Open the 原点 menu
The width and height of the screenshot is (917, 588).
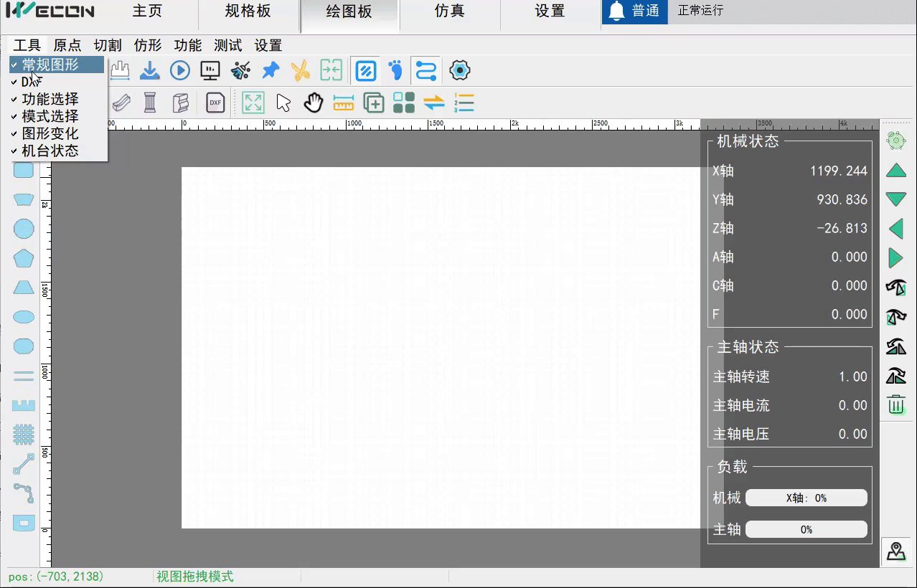coord(67,44)
